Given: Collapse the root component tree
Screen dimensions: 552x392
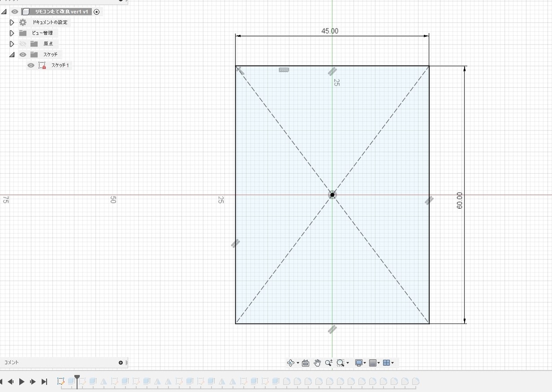Looking at the screenshot, I should pyautogui.click(x=4, y=12).
